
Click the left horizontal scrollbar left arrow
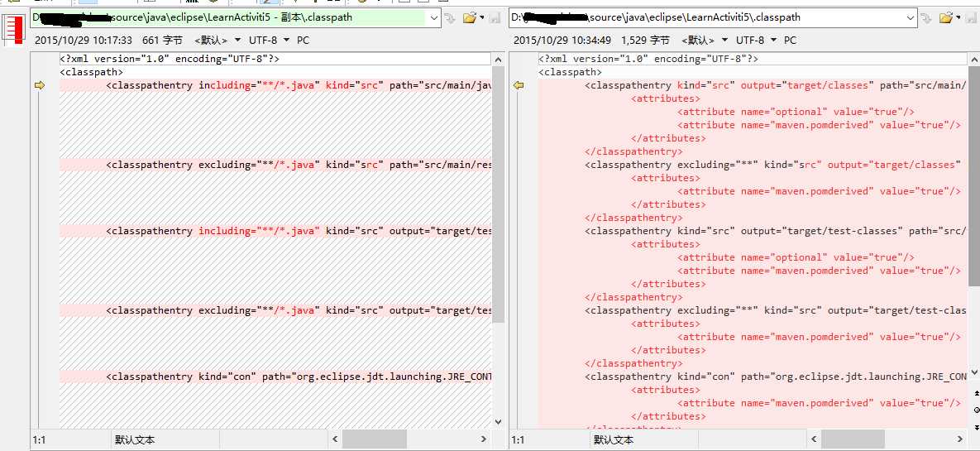tap(335, 439)
